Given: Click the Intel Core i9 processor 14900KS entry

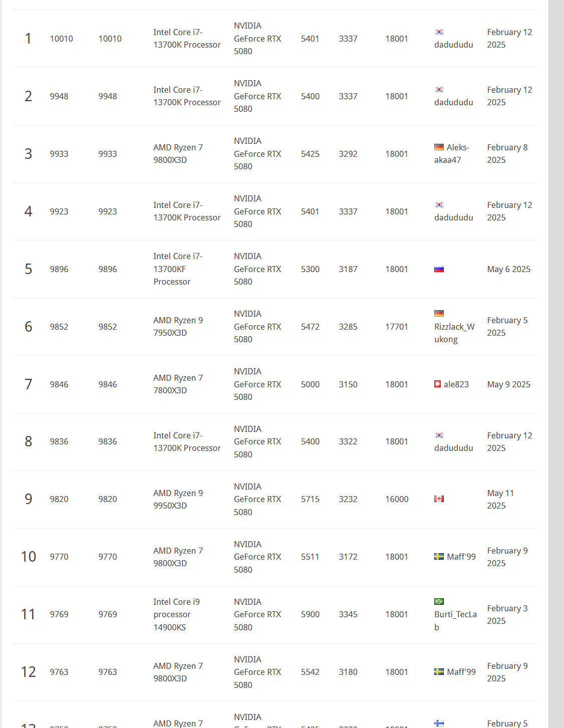Looking at the screenshot, I should [176, 614].
